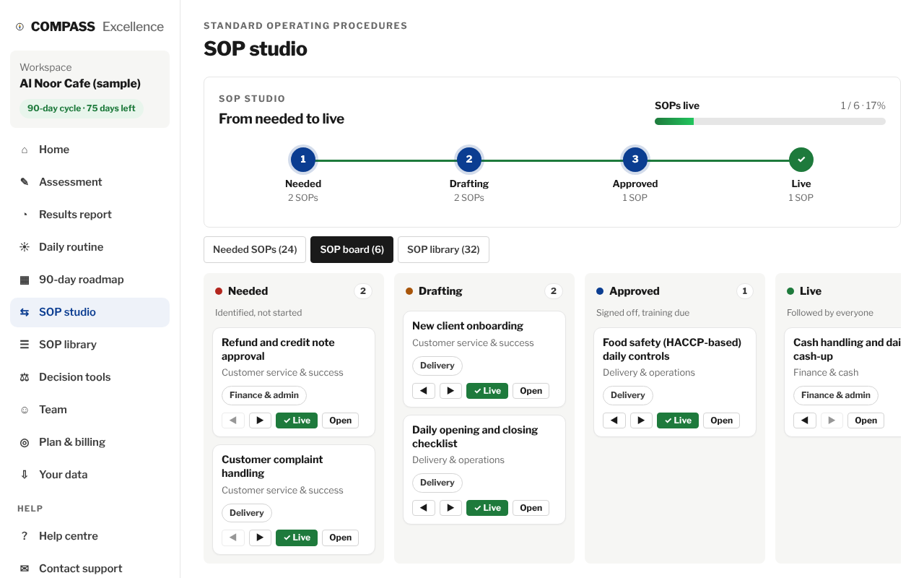Click the Daily routine sun icon
Viewport: 924px width, 578px height.
[25, 247]
